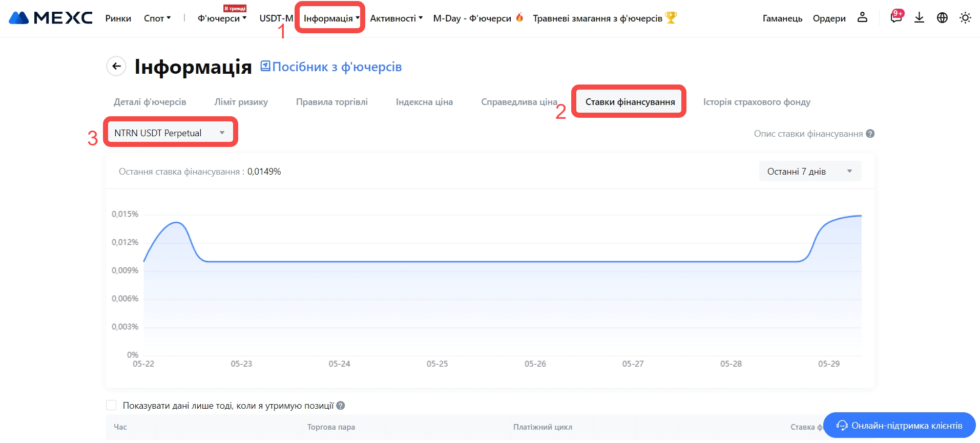The width and height of the screenshot is (980, 443).
Task: Expand the NTRN USDT Perpetual dropdown
Action: [170, 133]
